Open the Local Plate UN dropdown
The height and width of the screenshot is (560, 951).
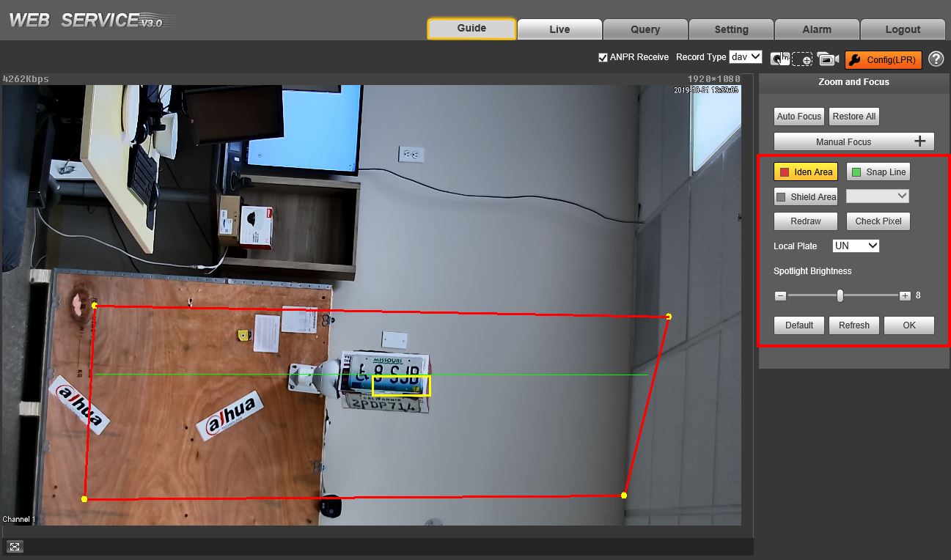[x=856, y=246]
